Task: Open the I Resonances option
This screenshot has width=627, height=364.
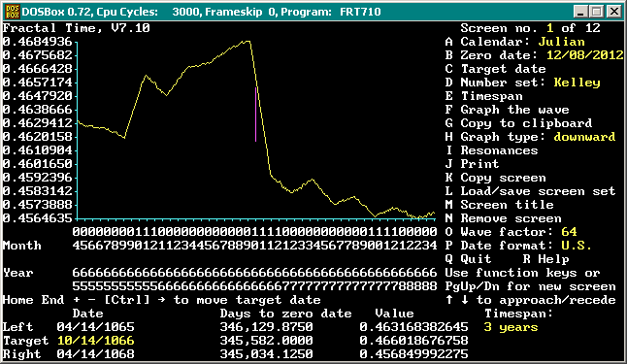Action: coord(491,150)
